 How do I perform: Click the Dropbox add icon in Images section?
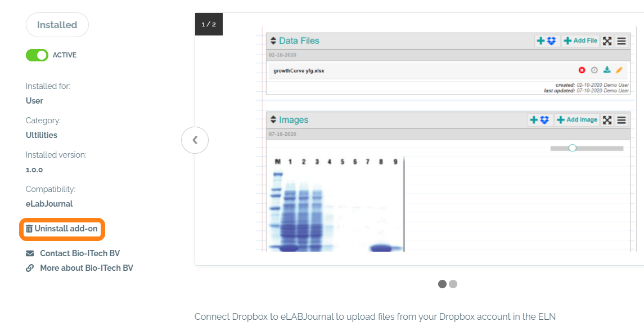coord(539,120)
